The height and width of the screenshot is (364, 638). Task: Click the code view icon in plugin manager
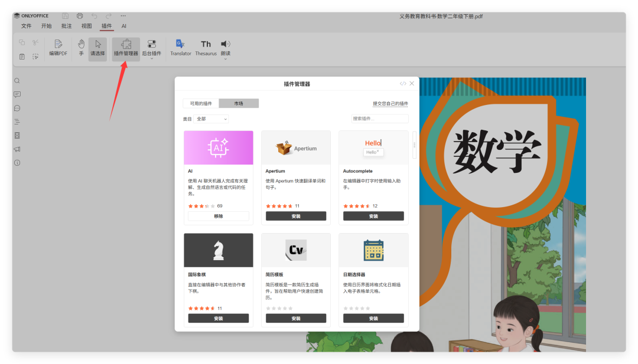click(403, 83)
